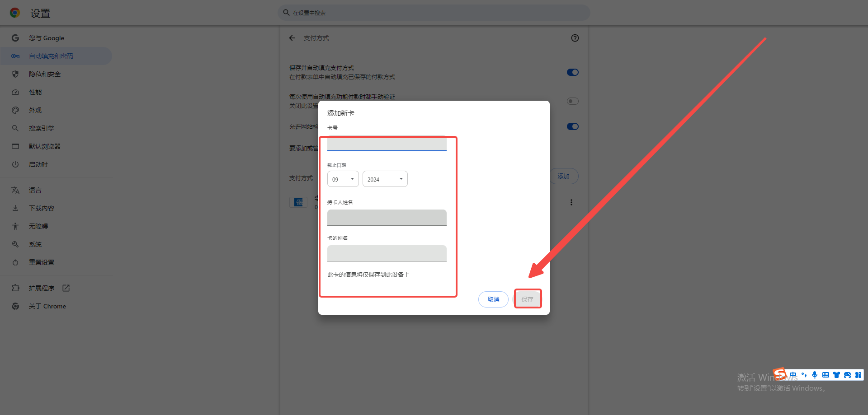Click the download icon for 下载内容
Image resolution: width=868 pixels, height=415 pixels.
pyautogui.click(x=15, y=208)
